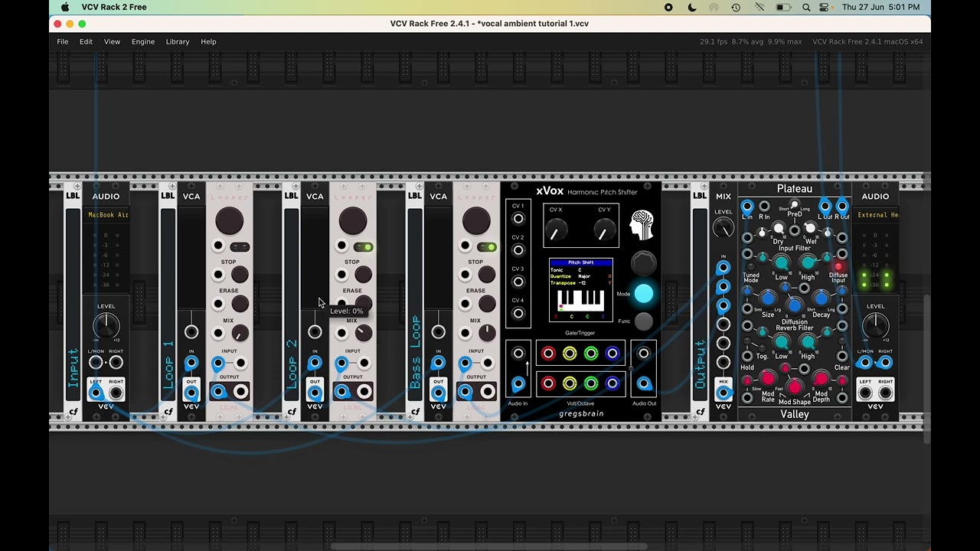Toggle the xVox Mode button

click(x=644, y=293)
